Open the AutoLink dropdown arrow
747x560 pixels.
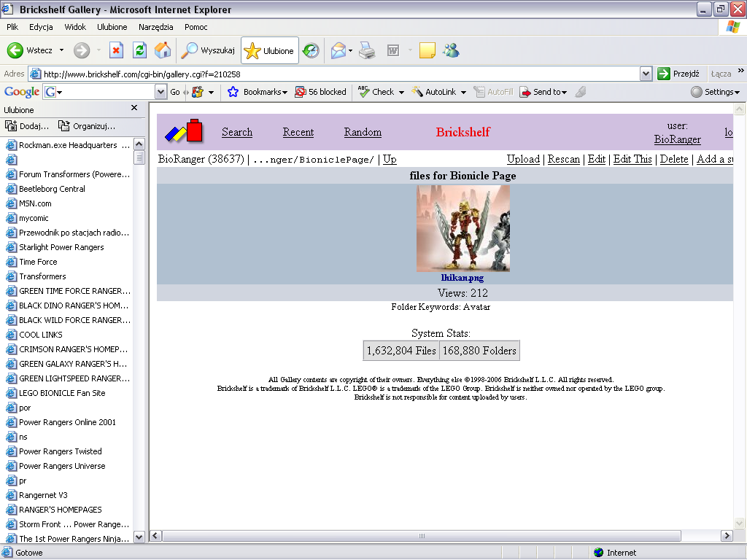(463, 93)
